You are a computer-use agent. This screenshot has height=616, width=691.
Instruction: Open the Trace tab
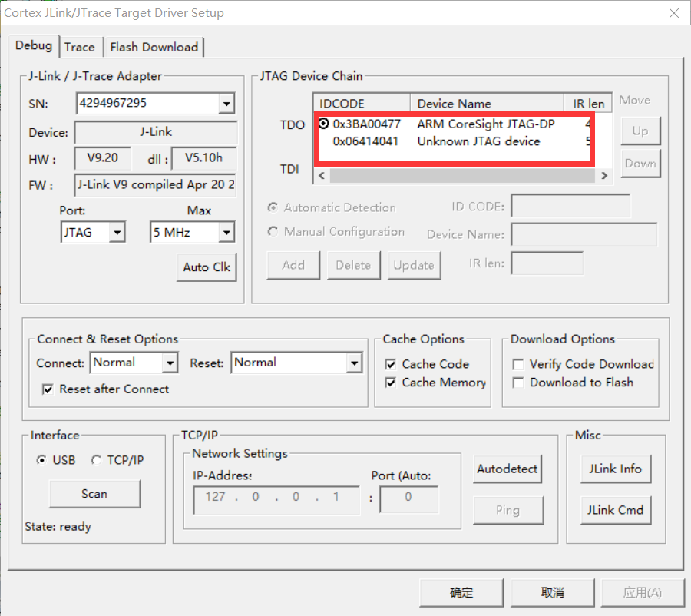80,47
